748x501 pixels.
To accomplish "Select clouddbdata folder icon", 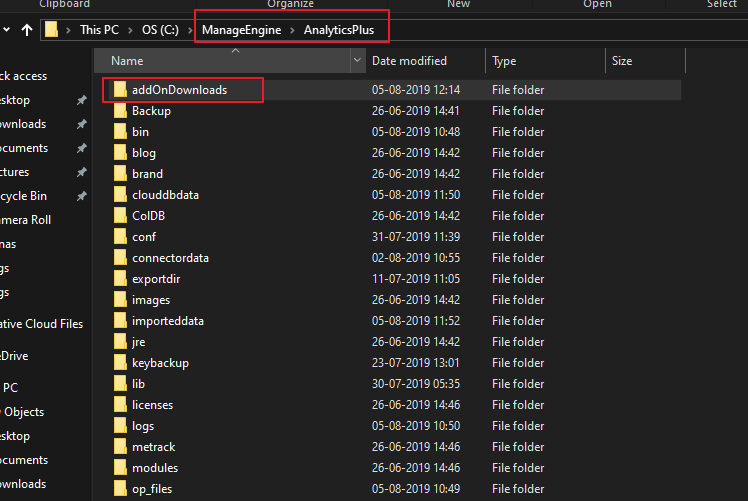I will tap(120, 195).
